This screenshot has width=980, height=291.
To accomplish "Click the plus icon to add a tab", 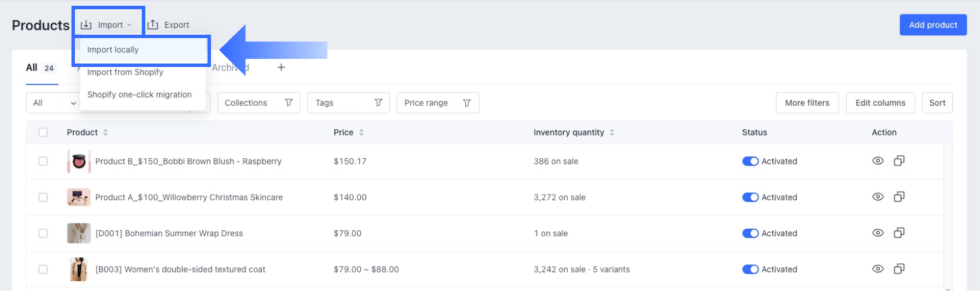I will tap(281, 68).
